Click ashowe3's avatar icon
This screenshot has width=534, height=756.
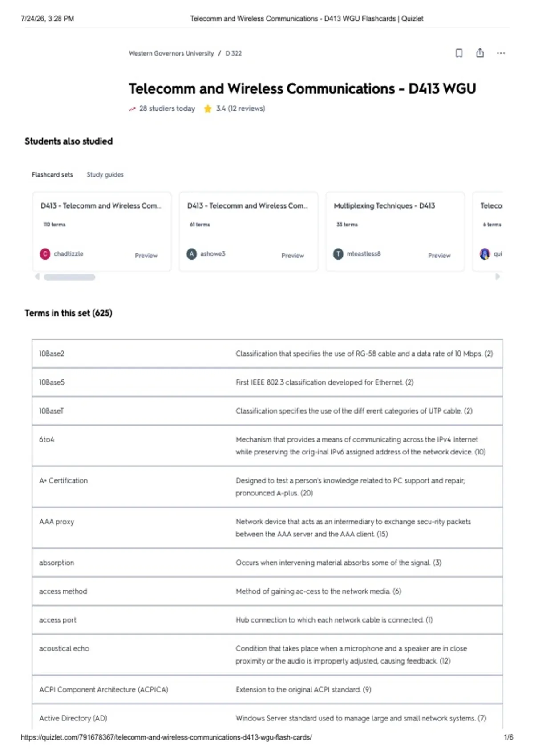(192, 254)
